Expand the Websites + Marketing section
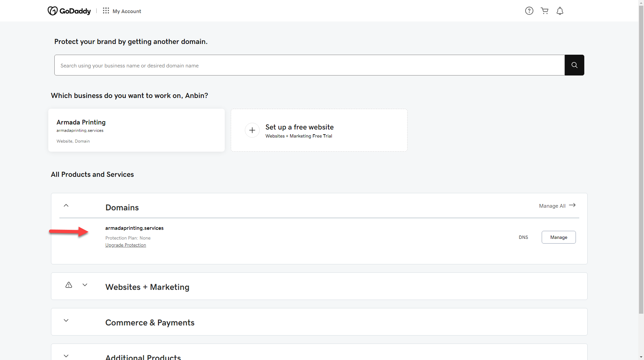This screenshot has width=644, height=360. click(85, 285)
